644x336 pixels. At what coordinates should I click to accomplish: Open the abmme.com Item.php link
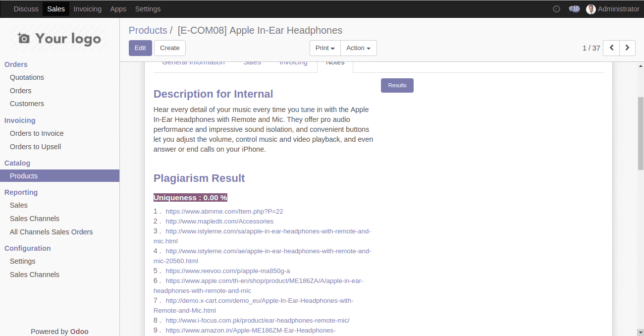224,211
